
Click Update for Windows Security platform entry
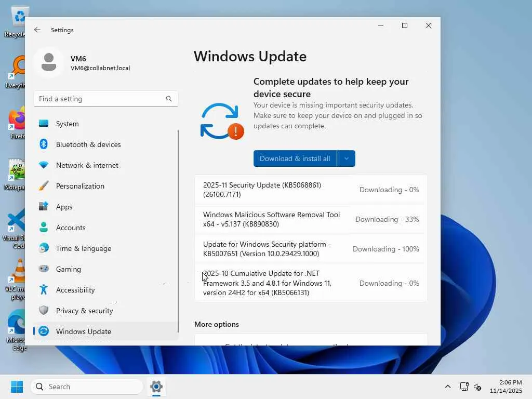point(311,249)
